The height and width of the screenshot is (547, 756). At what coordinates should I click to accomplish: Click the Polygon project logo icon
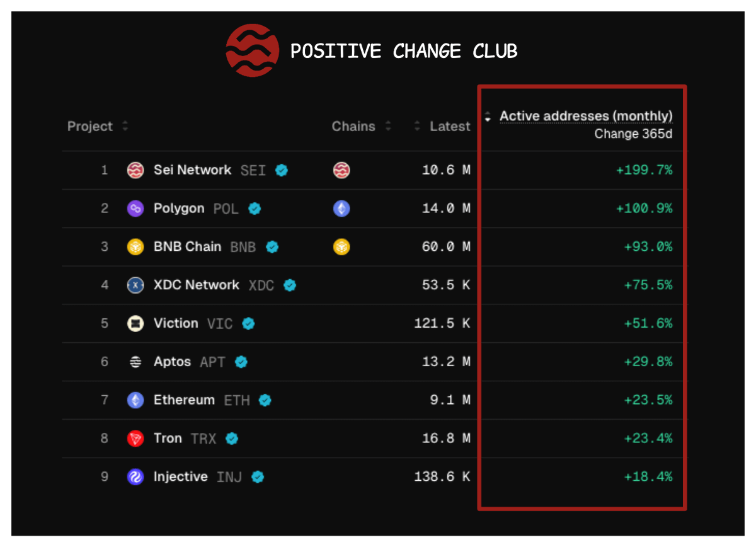135,209
